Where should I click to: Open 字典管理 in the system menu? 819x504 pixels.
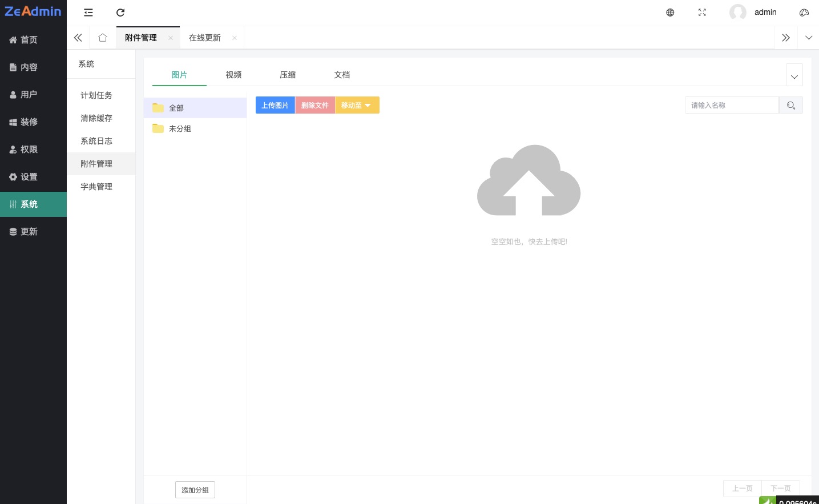[x=96, y=187]
